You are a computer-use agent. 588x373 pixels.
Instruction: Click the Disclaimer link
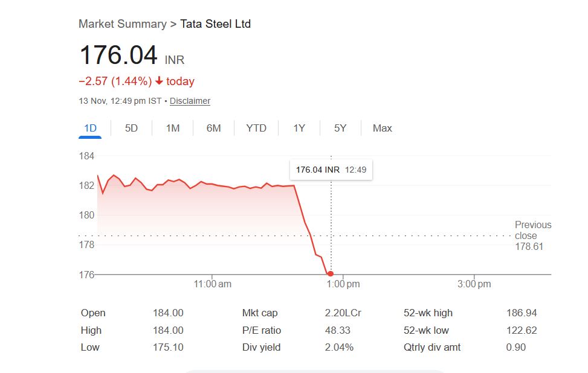point(190,101)
